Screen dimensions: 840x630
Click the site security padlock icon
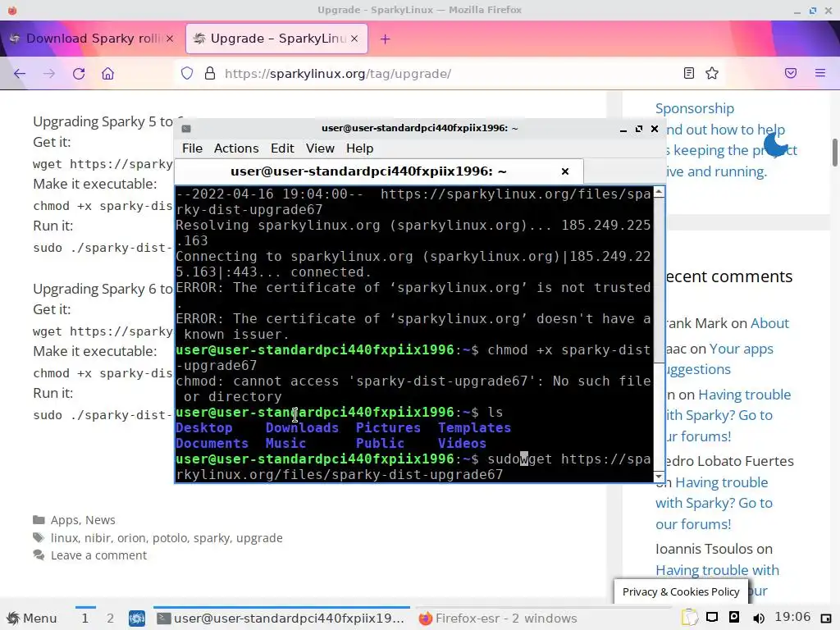(x=210, y=73)
